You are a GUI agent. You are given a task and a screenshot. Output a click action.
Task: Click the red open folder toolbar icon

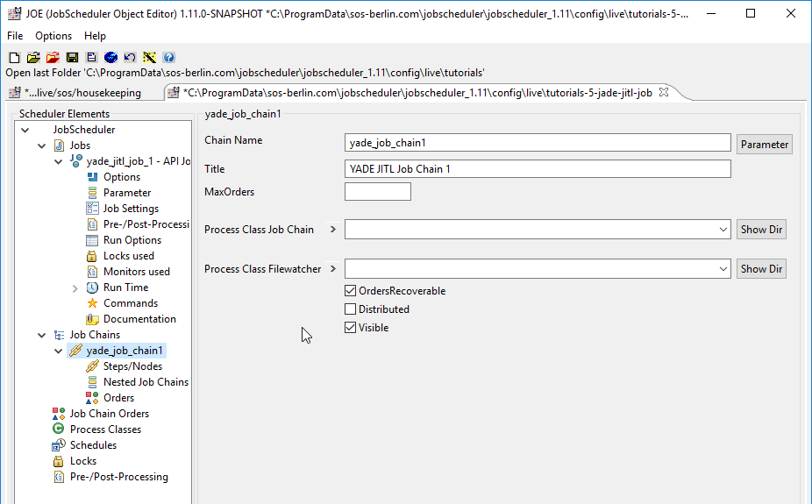pyautogui.click(x=53, y=58)
